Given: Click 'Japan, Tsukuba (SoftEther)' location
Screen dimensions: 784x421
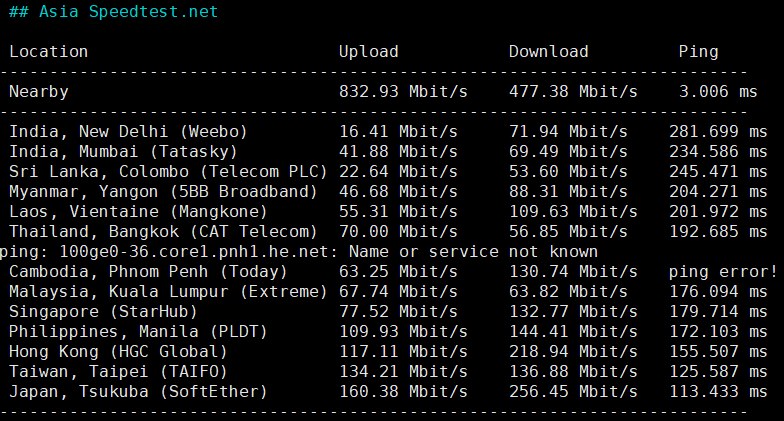Looking at the screenshot, I should [x=138, y=392].
